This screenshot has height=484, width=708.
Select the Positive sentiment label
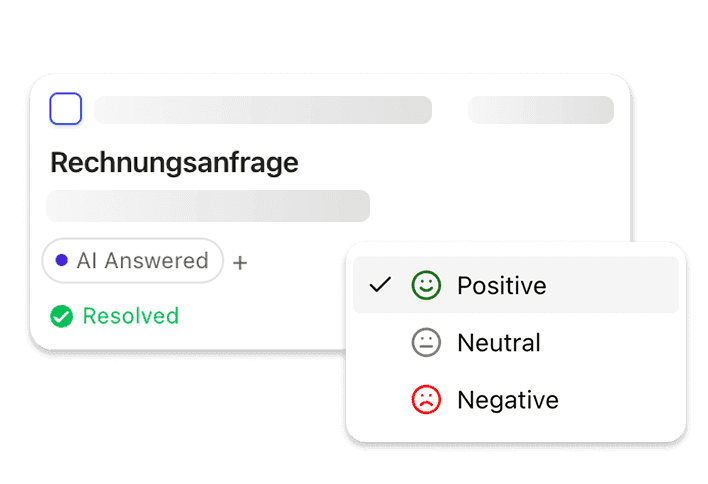click(x=501, y=286)
